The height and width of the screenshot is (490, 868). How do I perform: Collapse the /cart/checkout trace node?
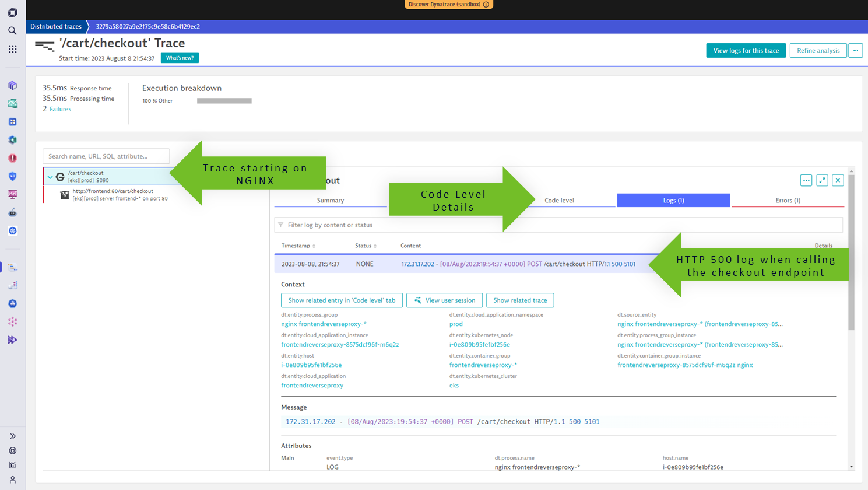coord(50,177)
